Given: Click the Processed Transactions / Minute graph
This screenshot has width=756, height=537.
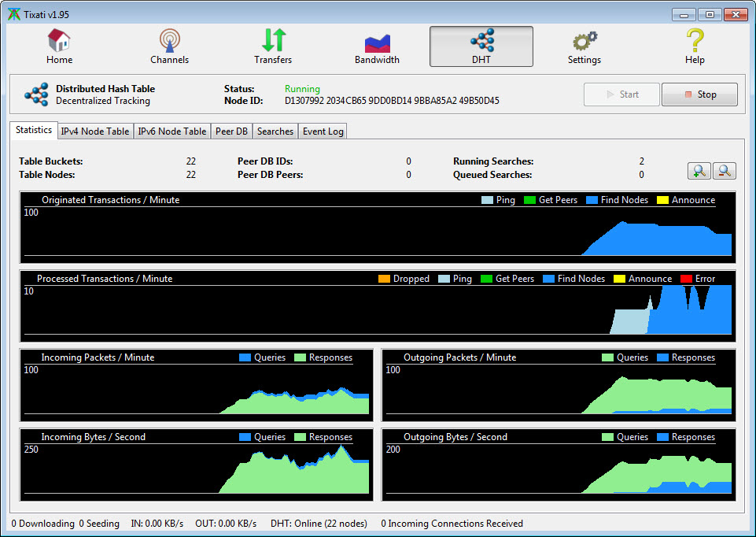Looking at the screenshot, I should 378,306.
